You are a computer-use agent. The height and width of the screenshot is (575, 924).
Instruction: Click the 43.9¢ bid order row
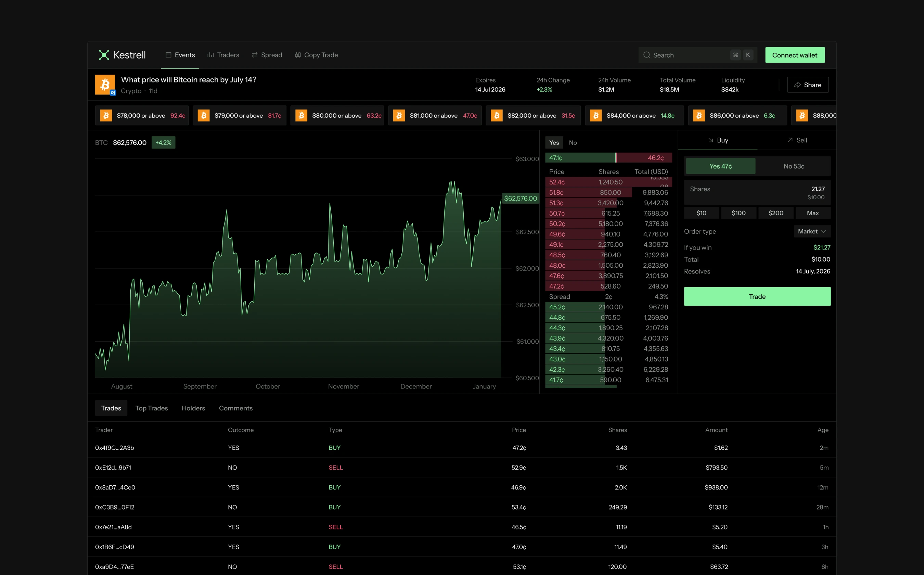[x=608, y=338]
